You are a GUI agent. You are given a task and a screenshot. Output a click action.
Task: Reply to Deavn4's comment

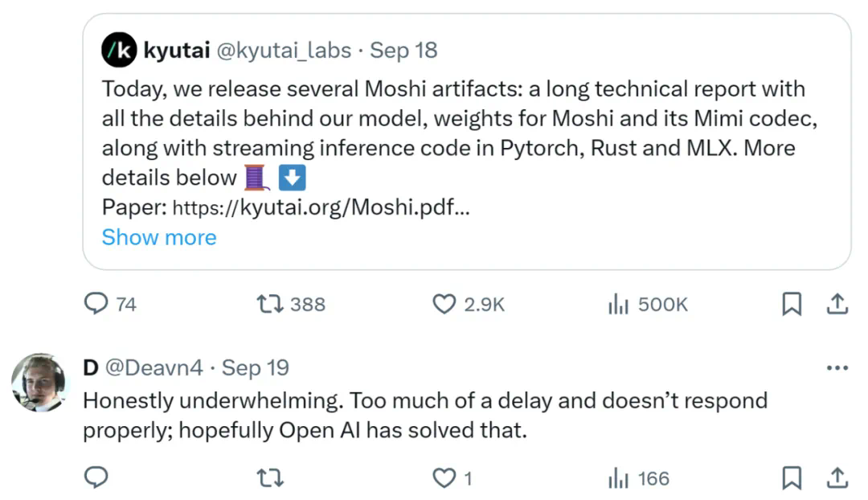pyautogui.click(x=96, y=478)
